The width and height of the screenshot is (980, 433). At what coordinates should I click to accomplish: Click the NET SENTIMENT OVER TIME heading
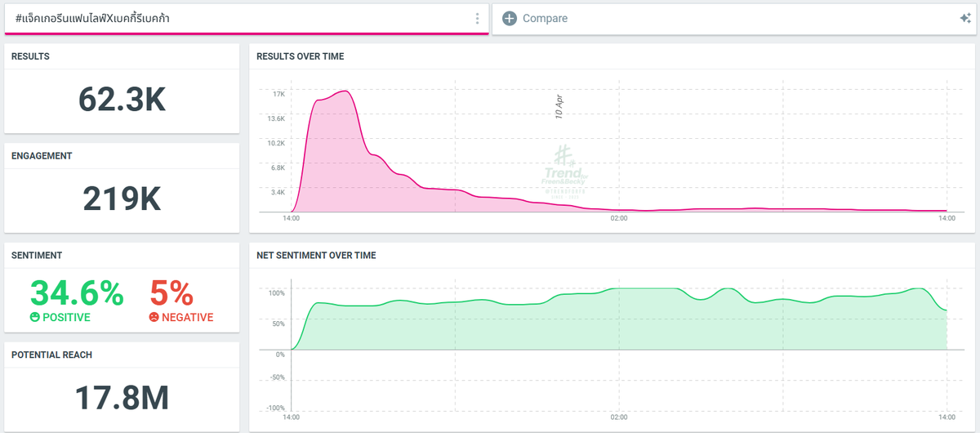click(316, 255)
